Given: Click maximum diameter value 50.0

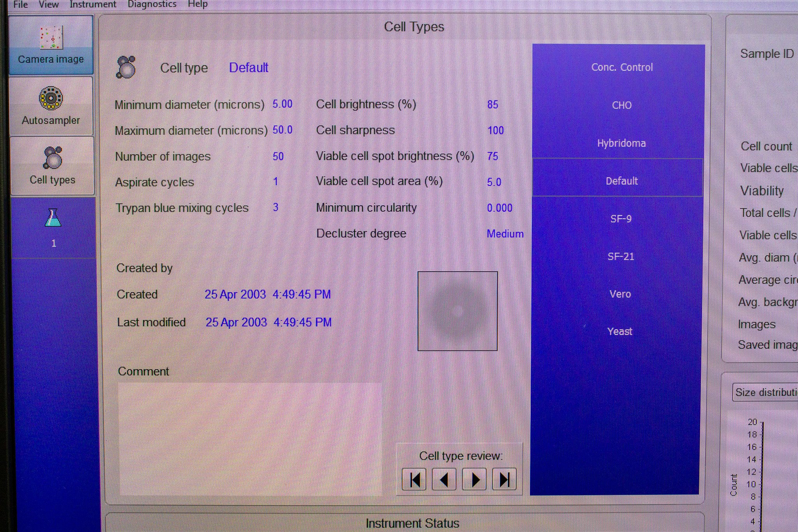Looking at the screenshot, I should [282, 130].
